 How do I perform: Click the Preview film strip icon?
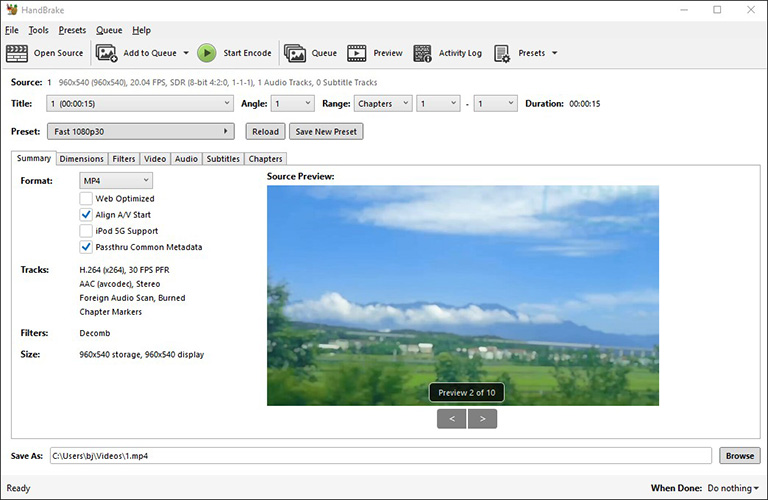[x=357, y=53]
